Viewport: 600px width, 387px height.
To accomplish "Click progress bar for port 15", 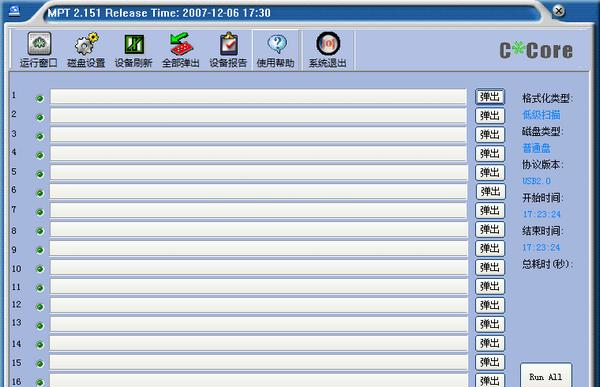I will (258, 362).
